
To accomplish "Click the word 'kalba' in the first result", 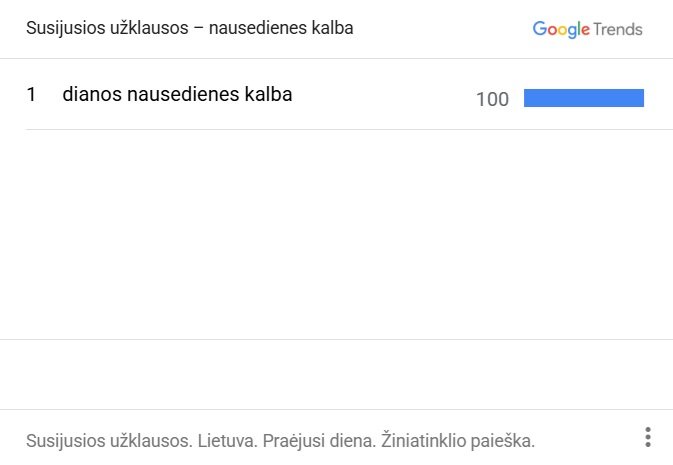I will 268,94.
